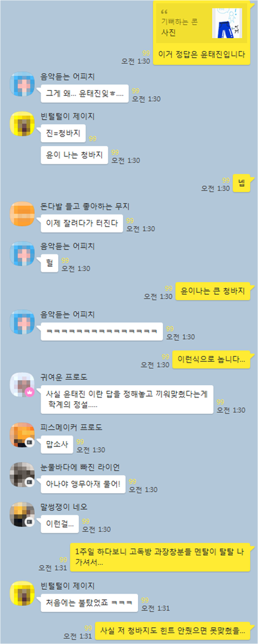Click the 처음에는 불탔었죠 message bubble
The image size is (258, 644).
tap(89, 603)
